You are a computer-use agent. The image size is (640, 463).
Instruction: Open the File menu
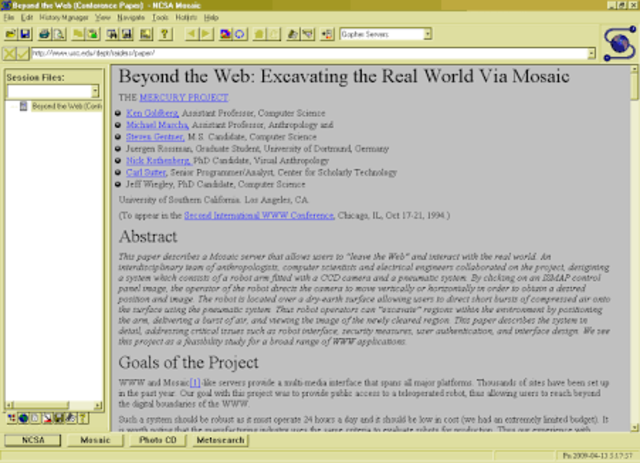click(9, 18)
